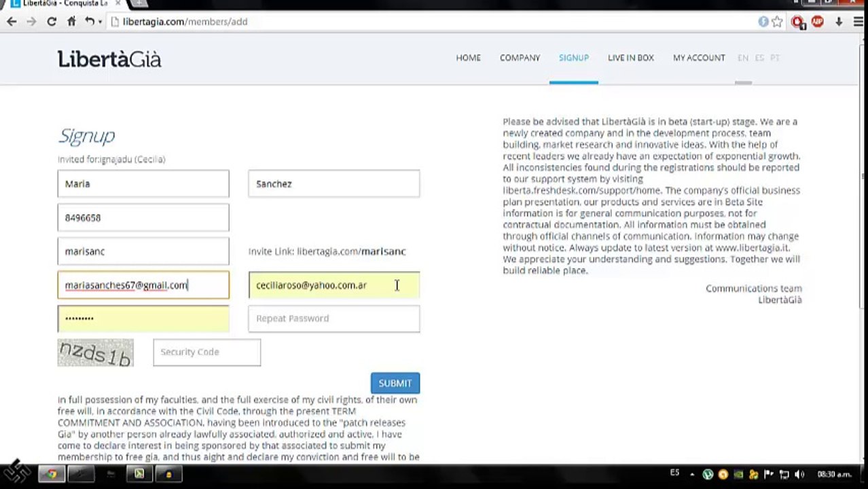Open the COMPANY nav item
Image resolution: width=868 pixels, height=489 pixels.
[x=520, y=58]
